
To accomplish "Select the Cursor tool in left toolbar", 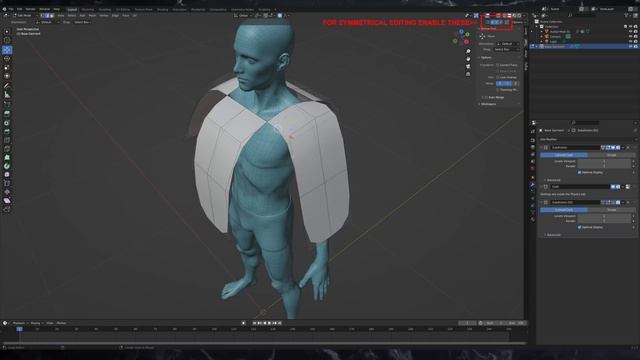I will pyautogui.click(x=7, y=40).
